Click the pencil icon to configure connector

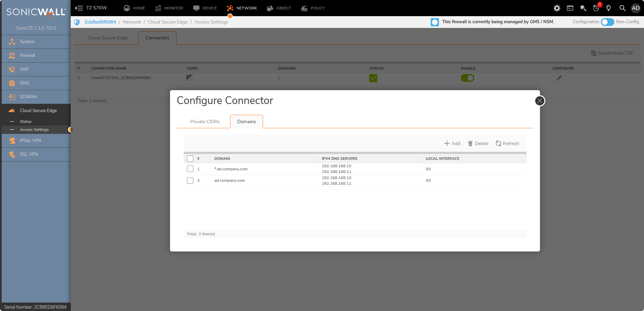point(559,78)
